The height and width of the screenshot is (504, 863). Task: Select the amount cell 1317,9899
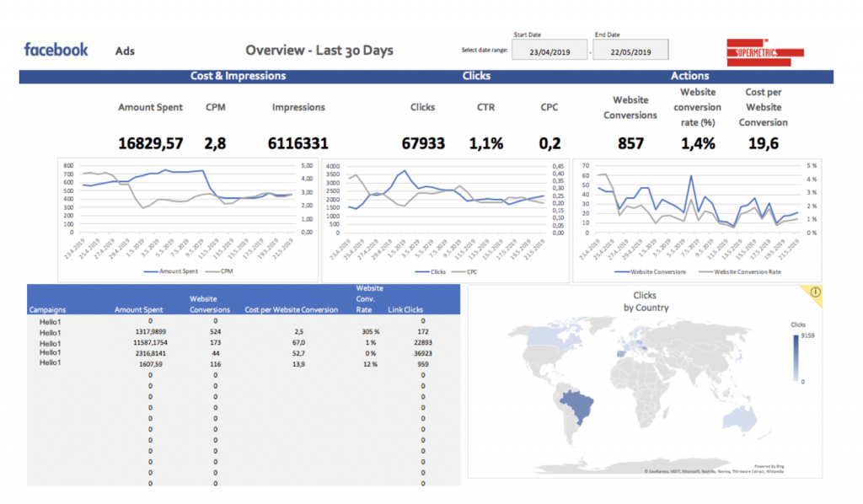point(150,332)
